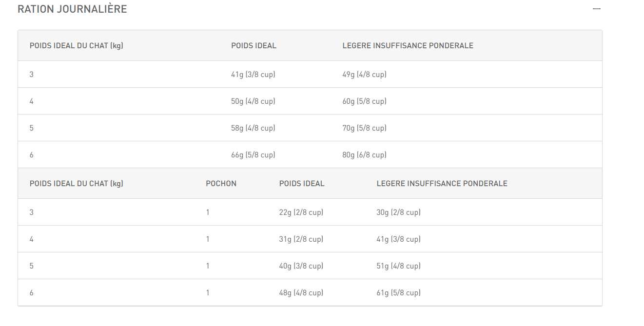Click the RATION JOURNALIÈRE section heading
The image size is (644, 326).
pyautogui.click(x=72, y=9)
